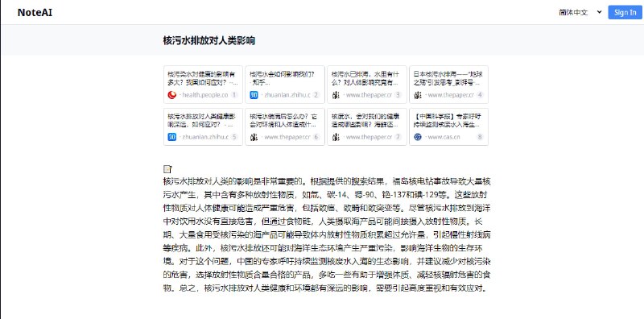Viewport: 644px width, 319px height.
Task: Click The Paper favicon in source card 4
Action: [x=418, y=95]
